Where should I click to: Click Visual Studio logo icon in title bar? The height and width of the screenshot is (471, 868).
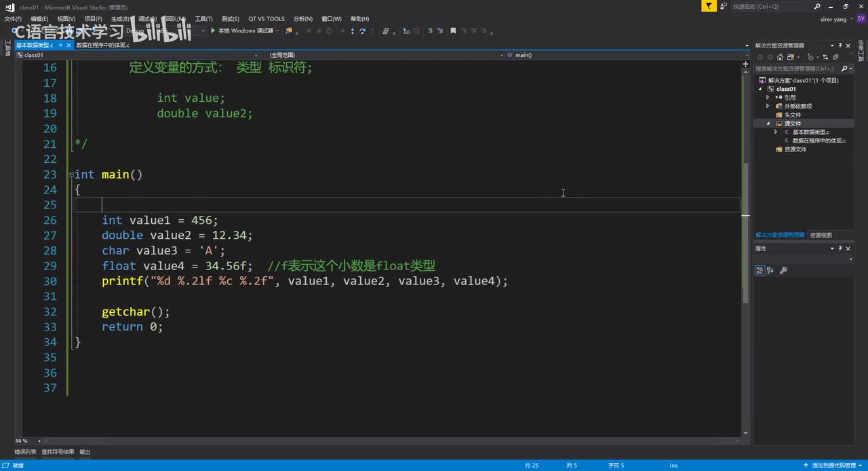(9, 7)
